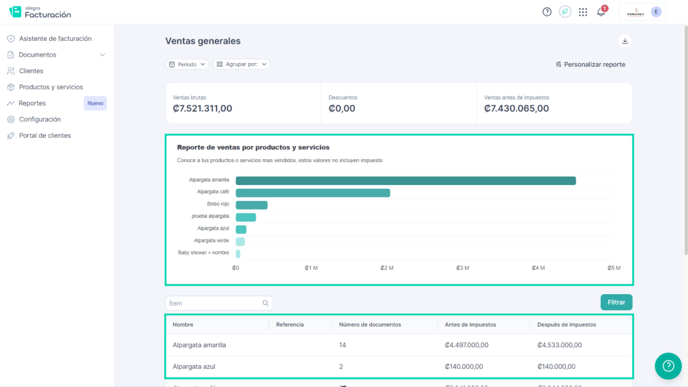The height and width of the screenshot is (387, 688).
Task: Open the chat bubble icon in header
Action: (565, 12)
